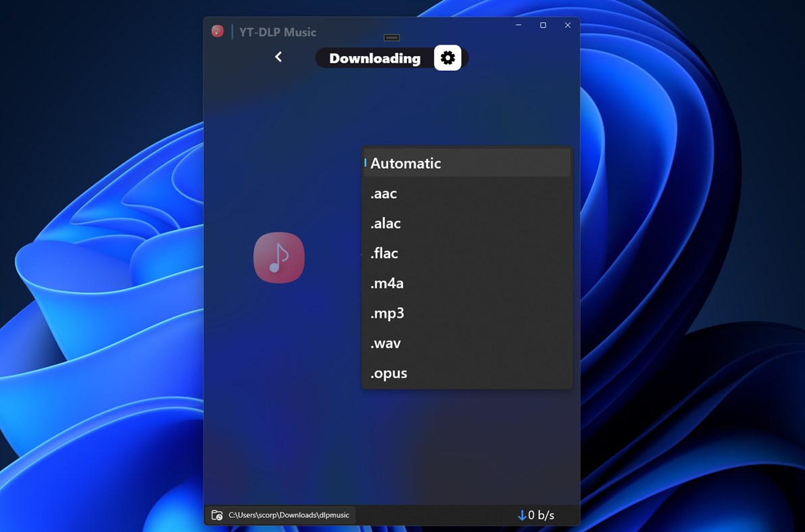Screen dimensions: 805x532
Task: Click the 0 b/s download speed text
Action: point(541,515)
